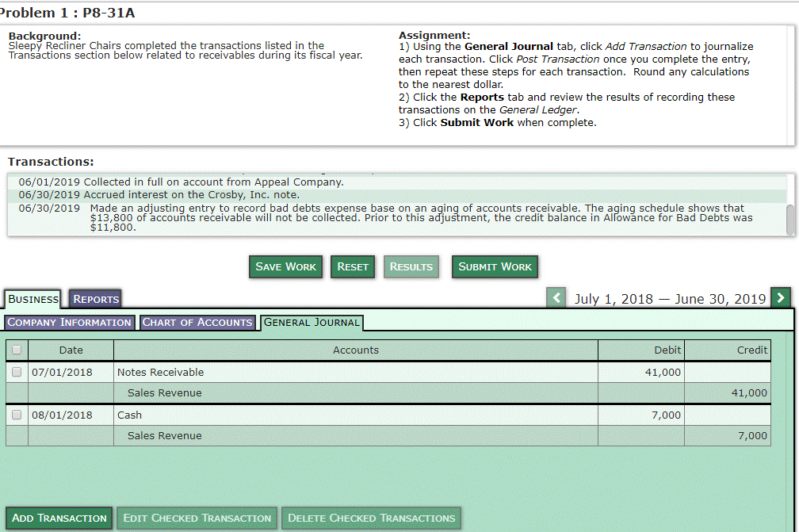Open the Chart of Accounts tab
Viewport: 799px width, 532px height.
(x=197, y=322)
